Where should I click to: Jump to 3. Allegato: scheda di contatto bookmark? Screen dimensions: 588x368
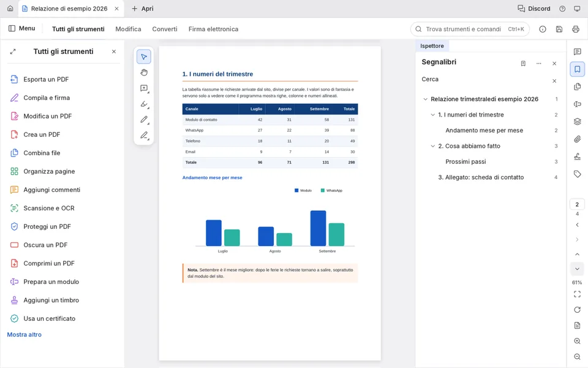click(481, 177)
